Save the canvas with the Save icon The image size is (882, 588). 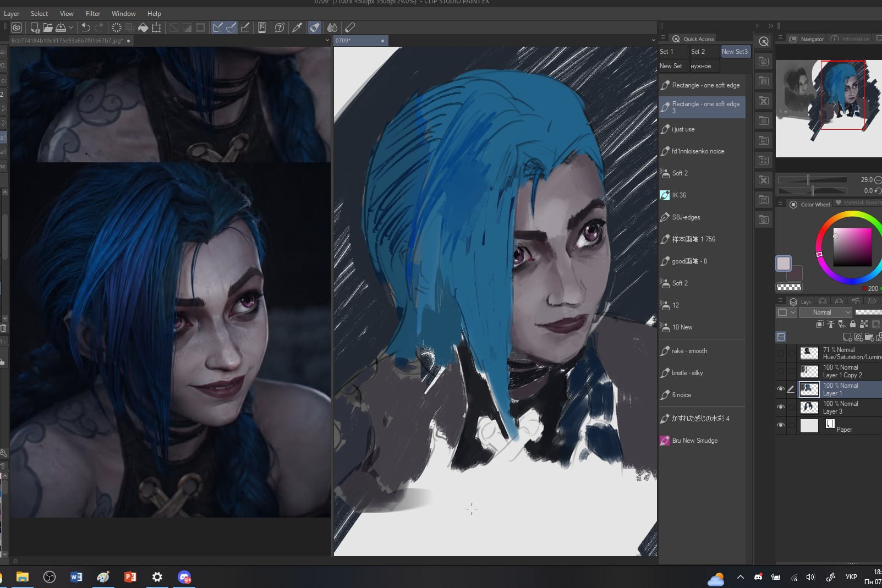coord(61,28)
